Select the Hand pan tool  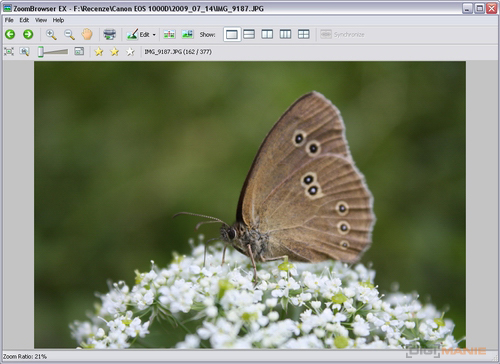coord(87,34)
